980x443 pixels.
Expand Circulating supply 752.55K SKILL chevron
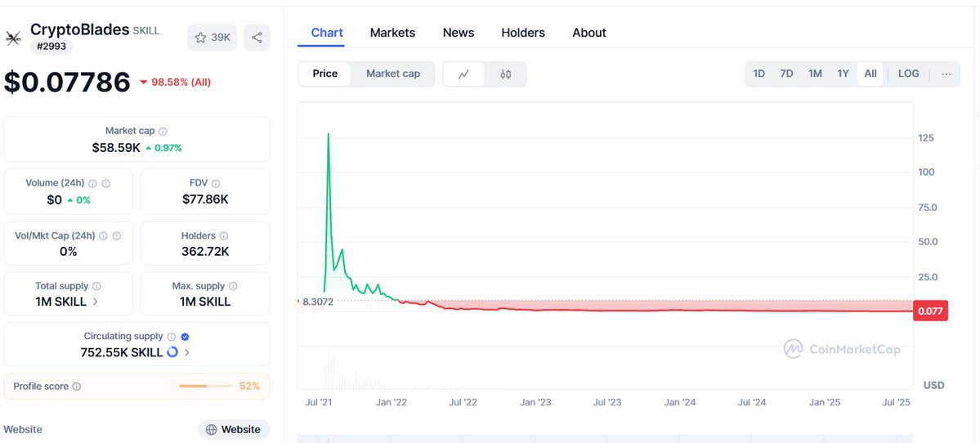[187, 352]
